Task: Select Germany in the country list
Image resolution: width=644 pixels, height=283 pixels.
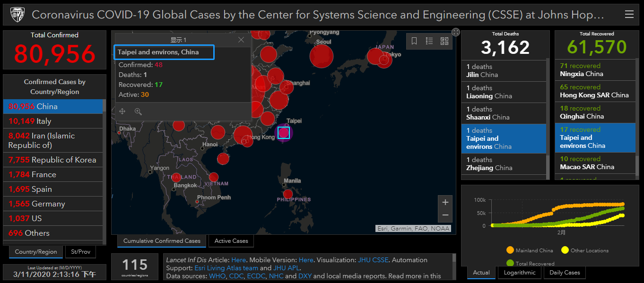Action: coord(52,204)
